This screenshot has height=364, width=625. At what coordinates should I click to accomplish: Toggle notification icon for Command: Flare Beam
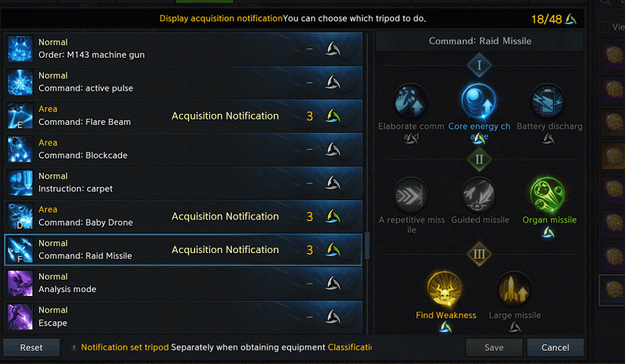[333, 116]
